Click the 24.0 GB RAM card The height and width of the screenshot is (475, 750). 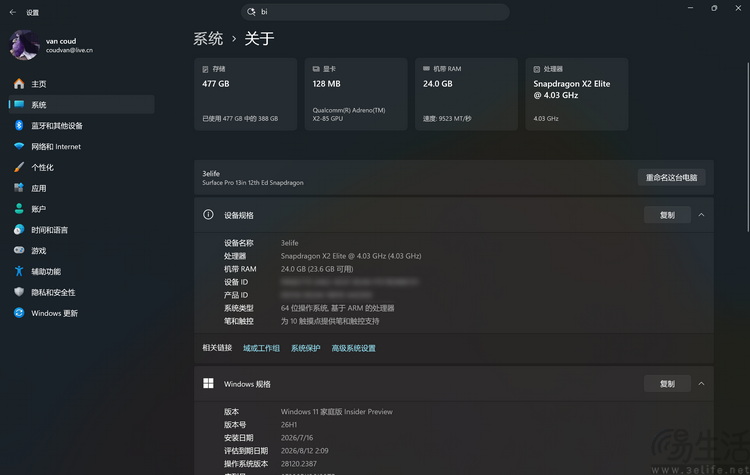[x=466, y=94]
